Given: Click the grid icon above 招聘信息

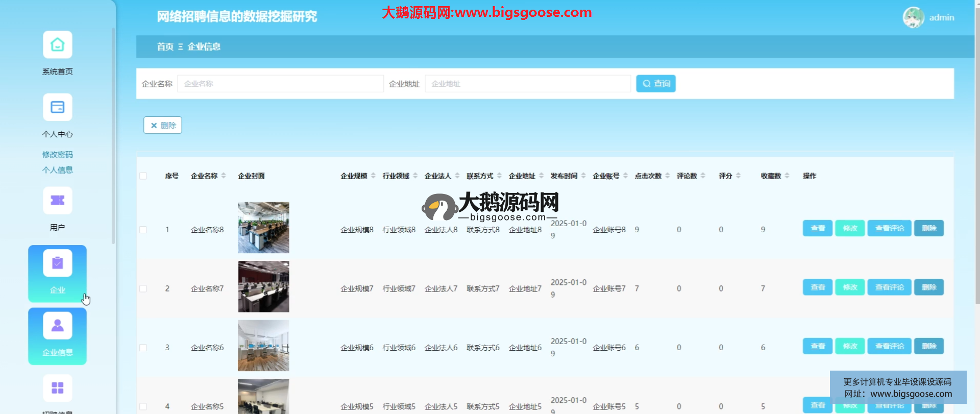Looking at the screenshot, I should click(57, 388).
